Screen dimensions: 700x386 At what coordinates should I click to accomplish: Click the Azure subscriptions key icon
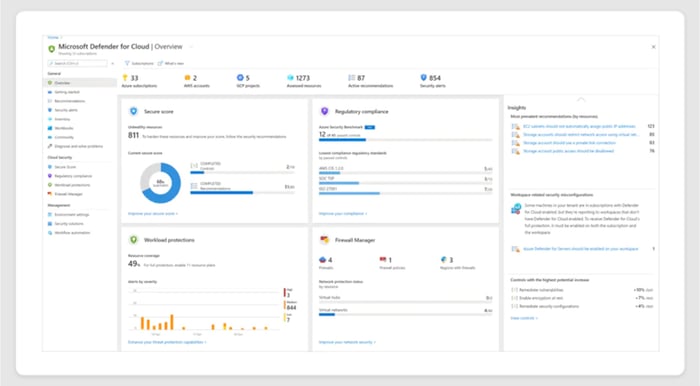coord(125,78)
